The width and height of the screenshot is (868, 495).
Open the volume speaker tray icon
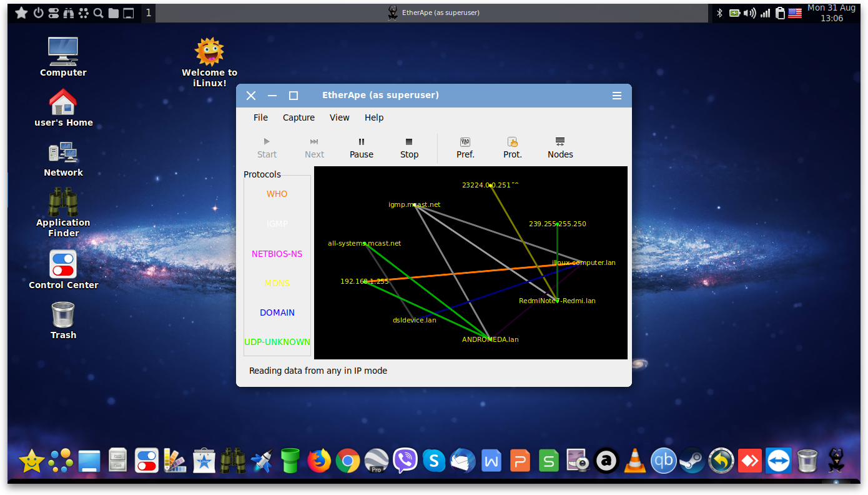(x=750, y=12)
